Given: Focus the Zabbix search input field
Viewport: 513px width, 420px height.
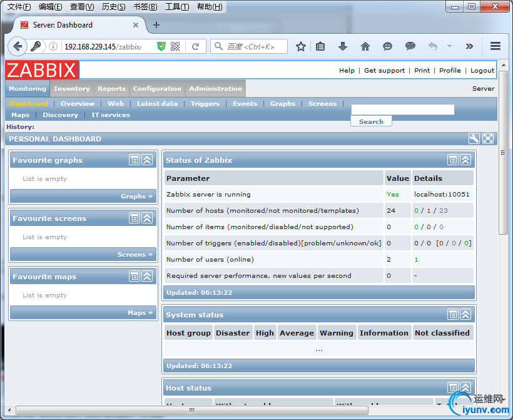Looking at the screenshot, I should pos(402,110).
